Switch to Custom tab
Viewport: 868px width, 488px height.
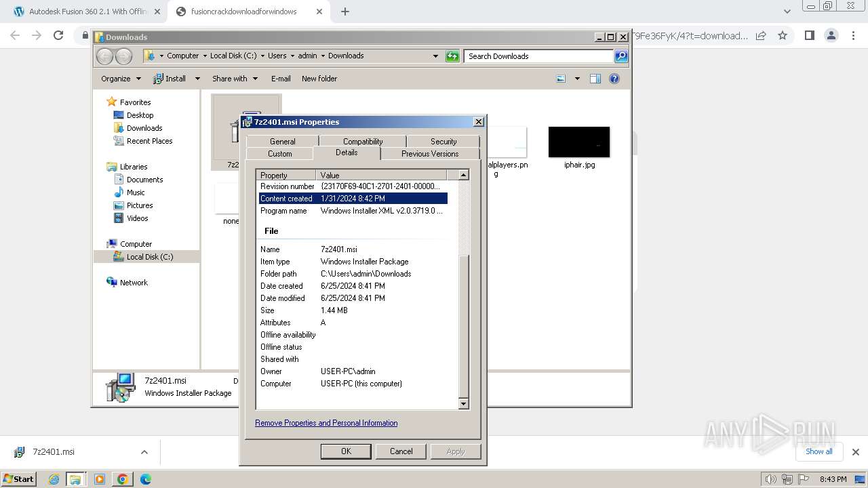click(x=279, y=154)
